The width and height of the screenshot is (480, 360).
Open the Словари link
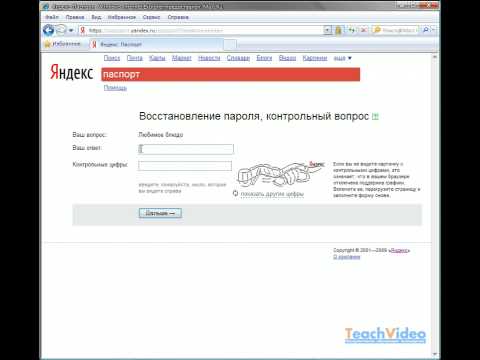click(238, 58)
